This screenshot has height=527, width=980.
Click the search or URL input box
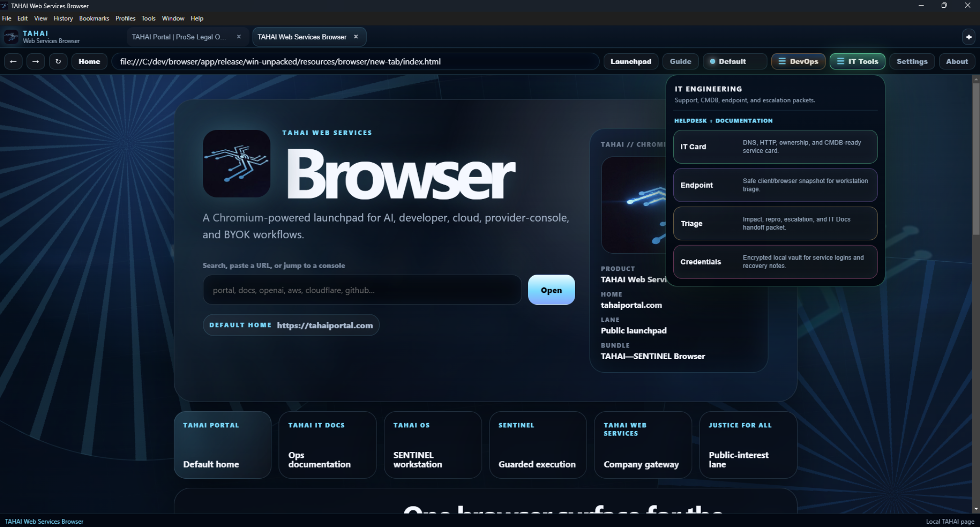click(362, 290)
